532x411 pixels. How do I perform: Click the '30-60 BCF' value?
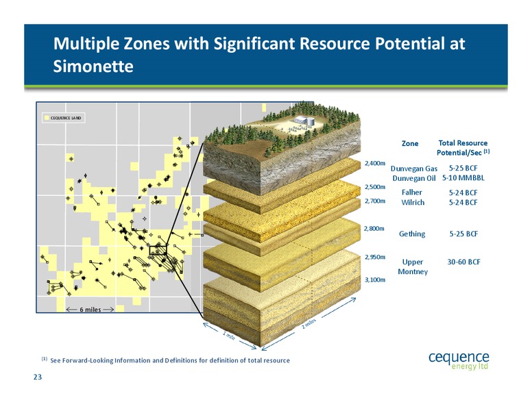click(x=464, y=262)
